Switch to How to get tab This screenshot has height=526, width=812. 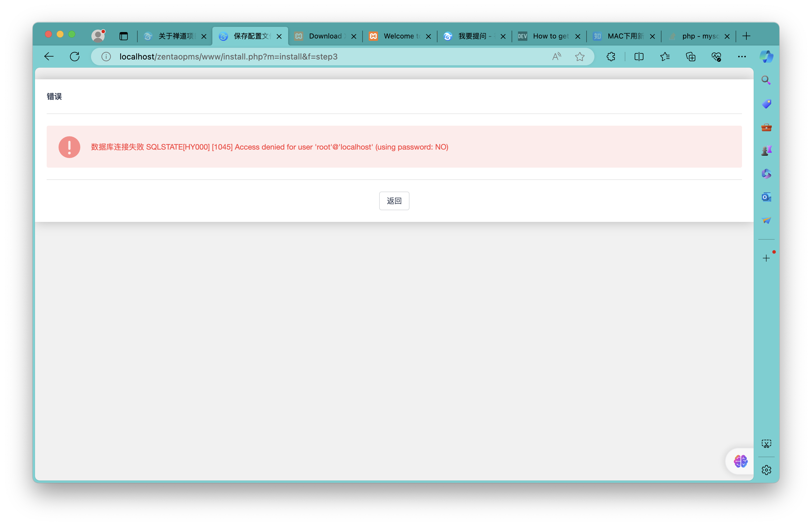pyautogui.click(x=550, y=36)
